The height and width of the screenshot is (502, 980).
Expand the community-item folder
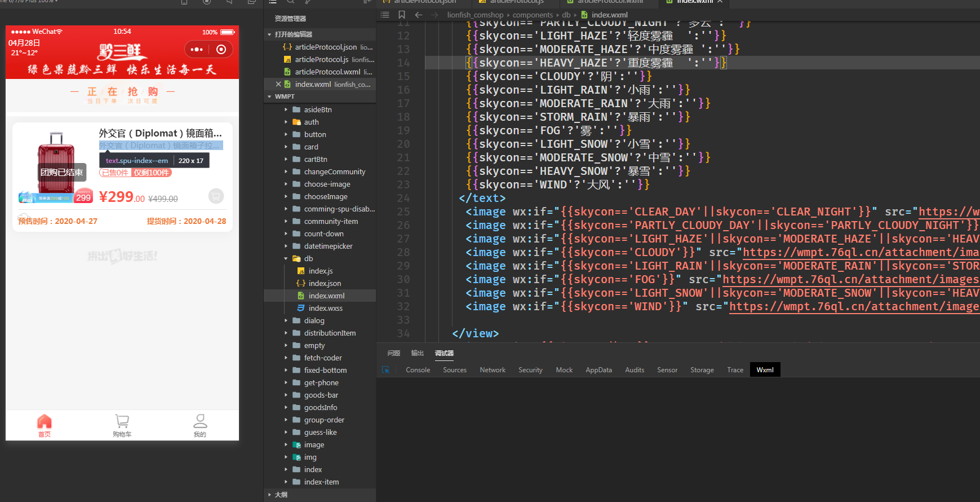click(286, 221)
